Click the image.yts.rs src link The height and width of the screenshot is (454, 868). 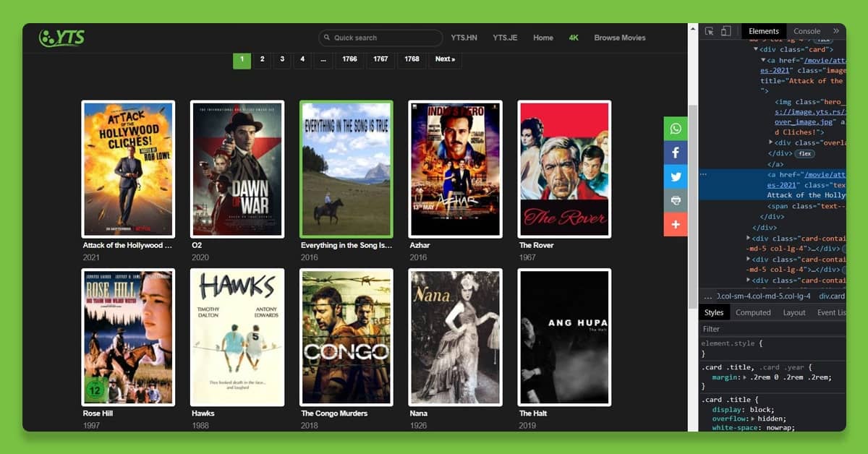[810, 117]
